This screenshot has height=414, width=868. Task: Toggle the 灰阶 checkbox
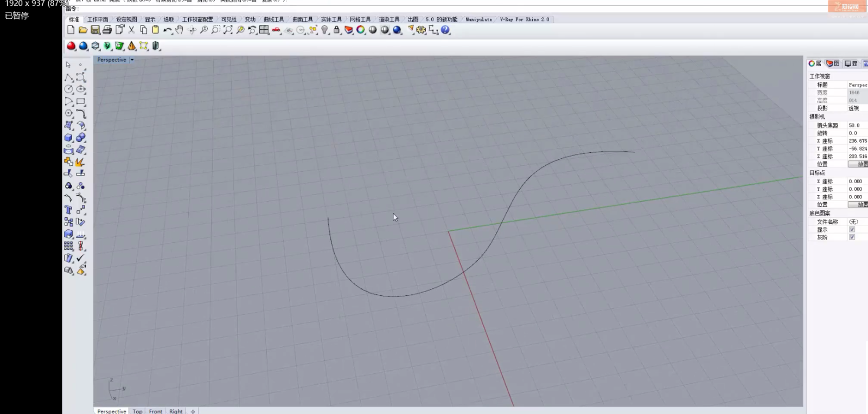point(852,237)
